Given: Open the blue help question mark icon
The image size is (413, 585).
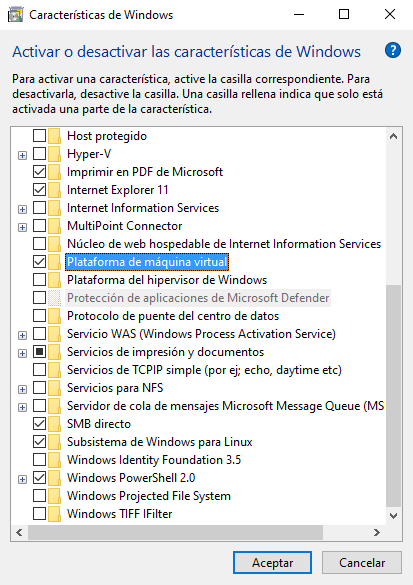Looking at the screenshot, I should (x=393, y=50).
